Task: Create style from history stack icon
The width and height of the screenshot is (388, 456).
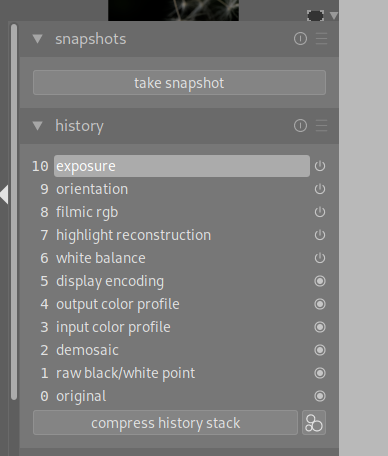Action: [x=314, y=423]
